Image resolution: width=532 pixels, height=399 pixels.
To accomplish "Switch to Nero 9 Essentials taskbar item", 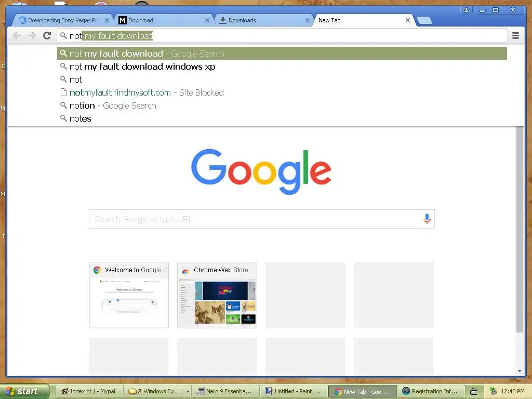I will [x=225, y=391].
